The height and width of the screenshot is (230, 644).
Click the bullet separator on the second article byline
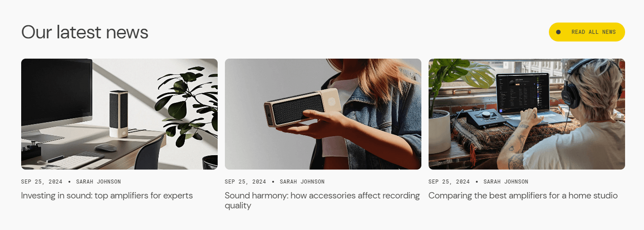tap(273, 182)
